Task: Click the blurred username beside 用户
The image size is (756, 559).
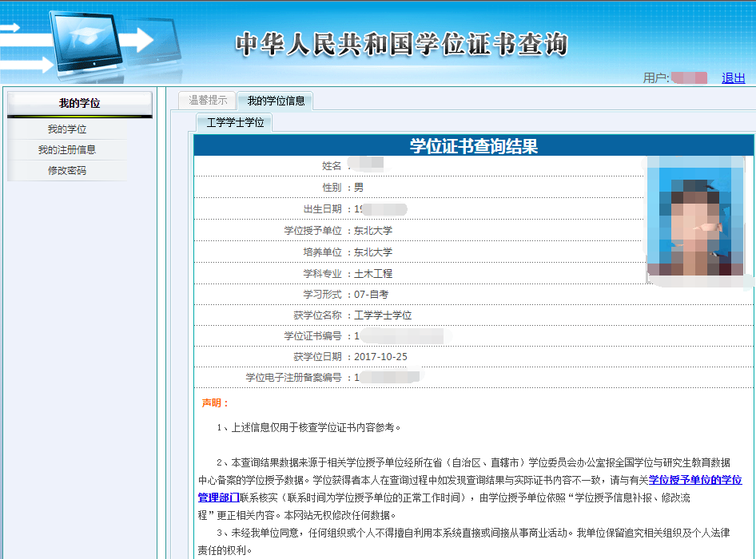Action: (690, 77)
